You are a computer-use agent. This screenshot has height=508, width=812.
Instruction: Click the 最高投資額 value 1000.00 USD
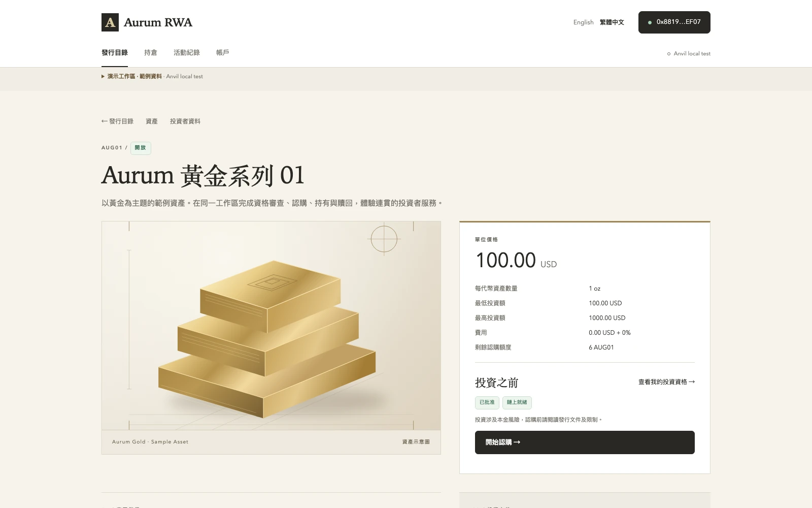coord(607,318)
